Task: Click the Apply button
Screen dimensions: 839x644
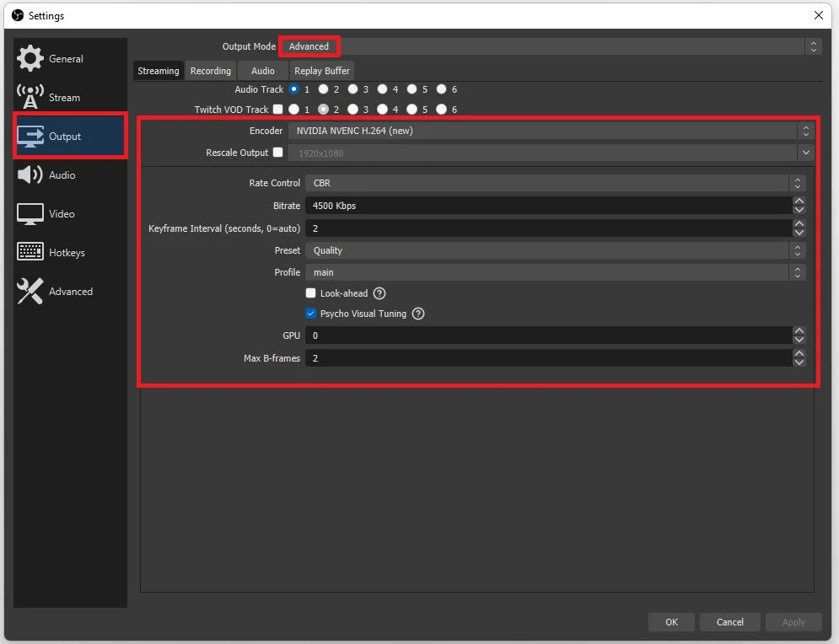Action: pos(793,622)
